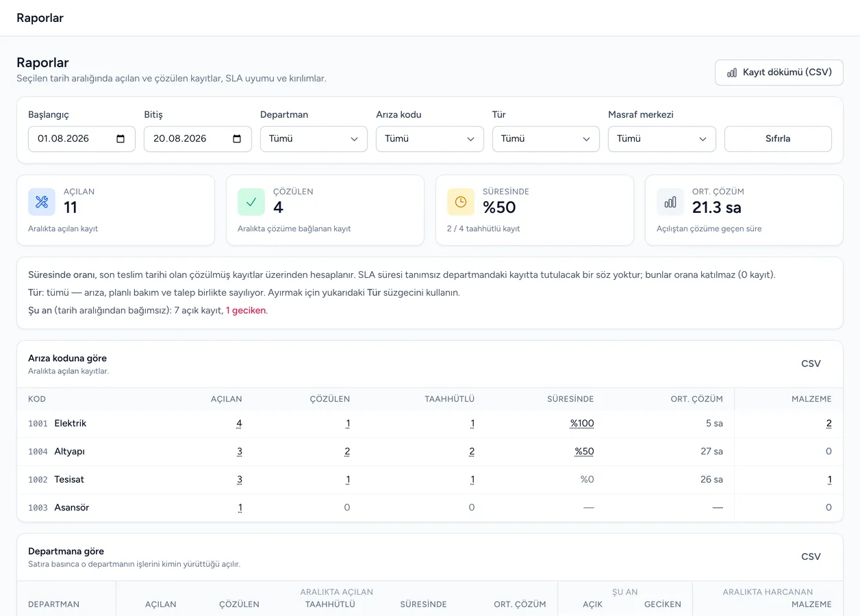Click ORT. ÇÖZÜM header in Arıza koduna göre table
Screen dimensions: 860x616
pos(696,399)
